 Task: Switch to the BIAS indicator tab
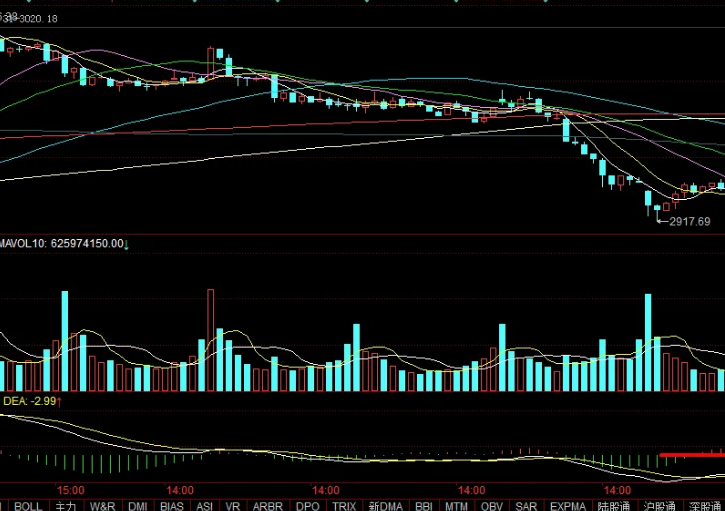172,506
